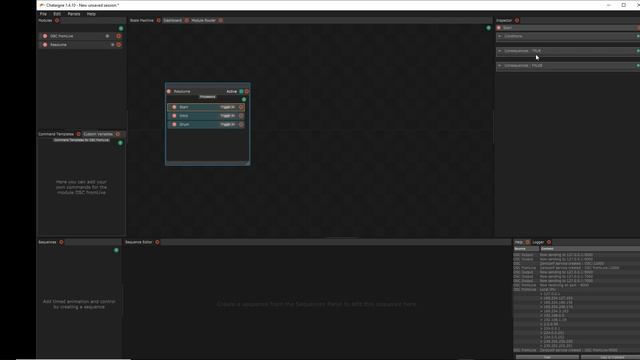The image size is (640, 360).
Task: Add a new sequence with green plus
Action: [x=116, y=250]
